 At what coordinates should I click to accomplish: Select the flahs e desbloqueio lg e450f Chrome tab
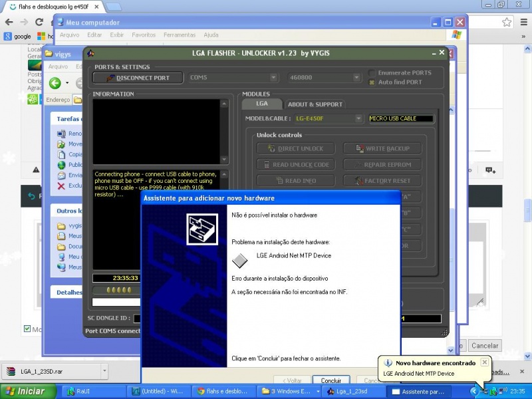pyautogui.click(x=54, y=7)
